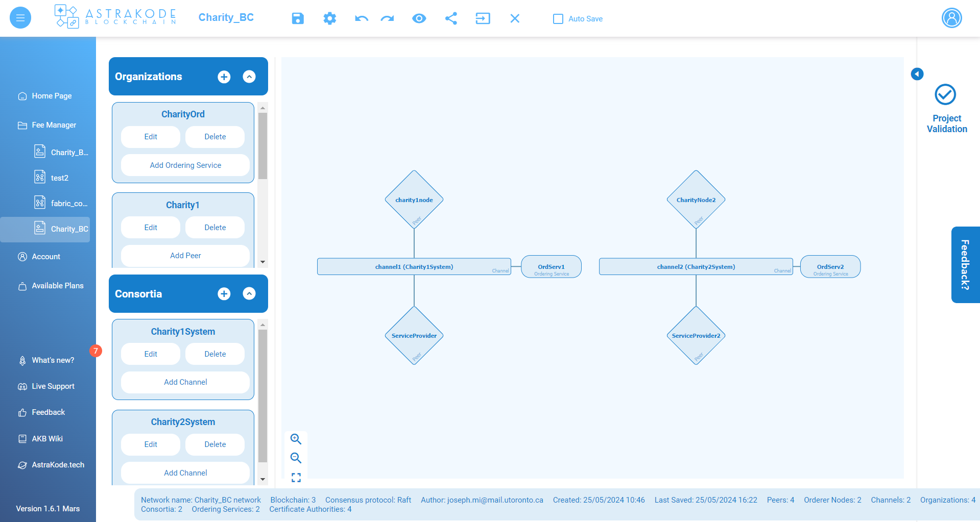This screenshot has width=980, height=522.
Task: Click Add Ordering Service for CharityOrd
Action: 185,165
